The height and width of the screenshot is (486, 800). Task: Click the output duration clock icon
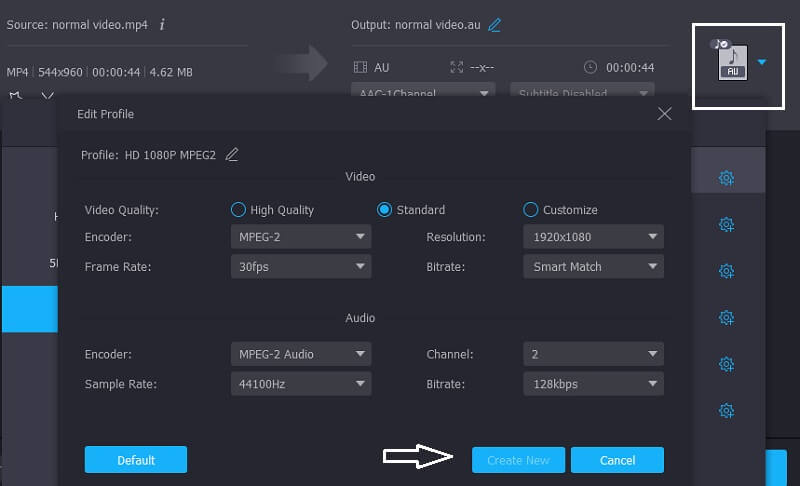click(x=590, y=67)
